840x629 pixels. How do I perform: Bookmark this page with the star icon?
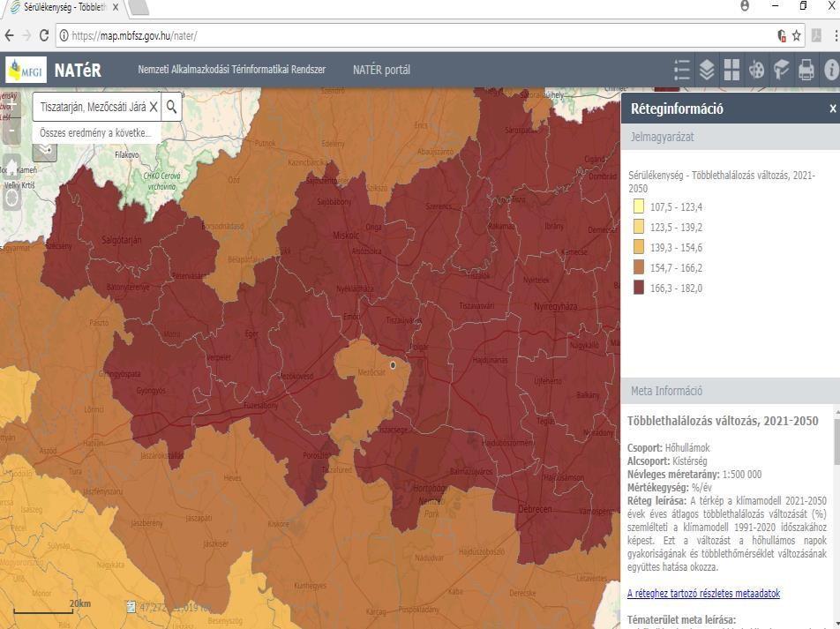(x=797, y=36)
